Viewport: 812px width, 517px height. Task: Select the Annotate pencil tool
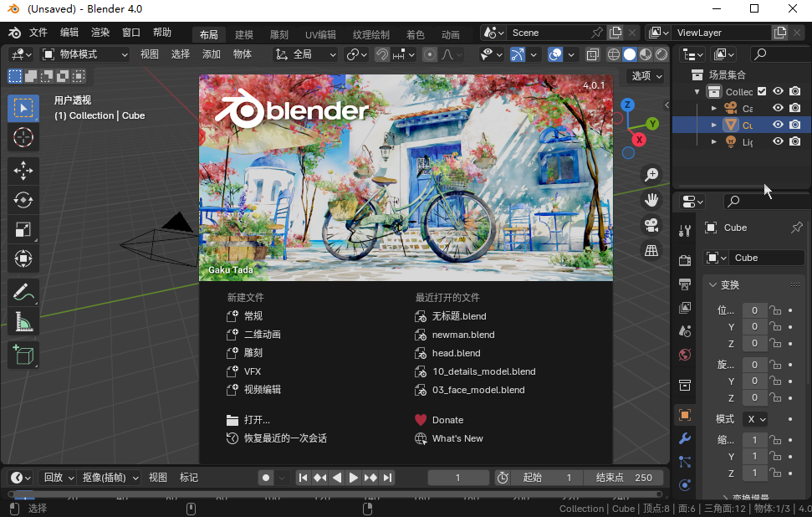tap(23, 292)
